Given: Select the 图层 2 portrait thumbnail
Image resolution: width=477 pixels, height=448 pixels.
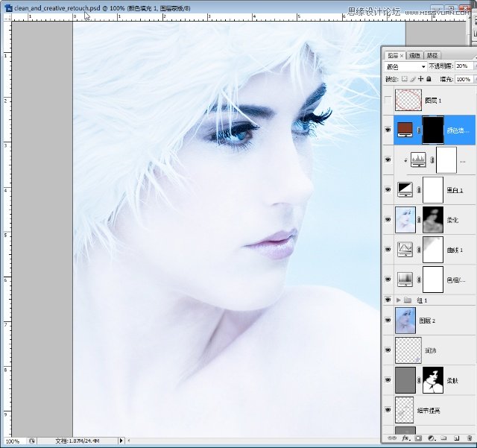Looking at the screenshot, I should coord(405,321).
